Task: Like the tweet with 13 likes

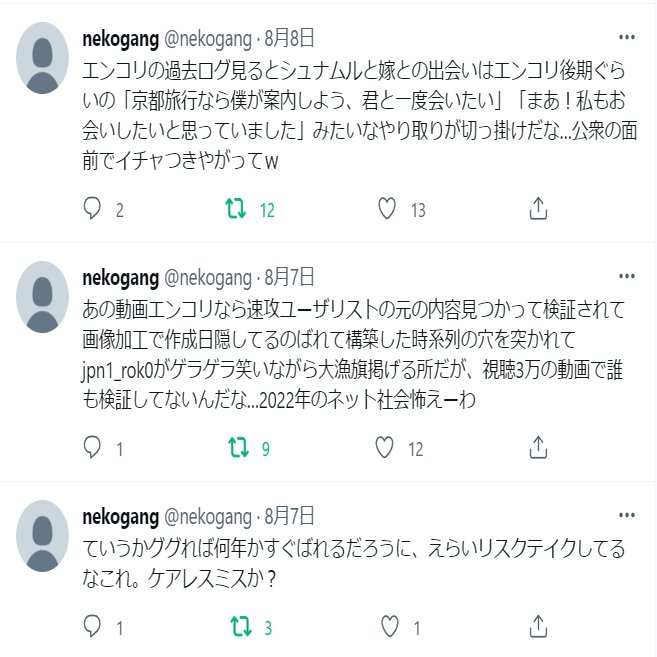Action: pos(388,209)
